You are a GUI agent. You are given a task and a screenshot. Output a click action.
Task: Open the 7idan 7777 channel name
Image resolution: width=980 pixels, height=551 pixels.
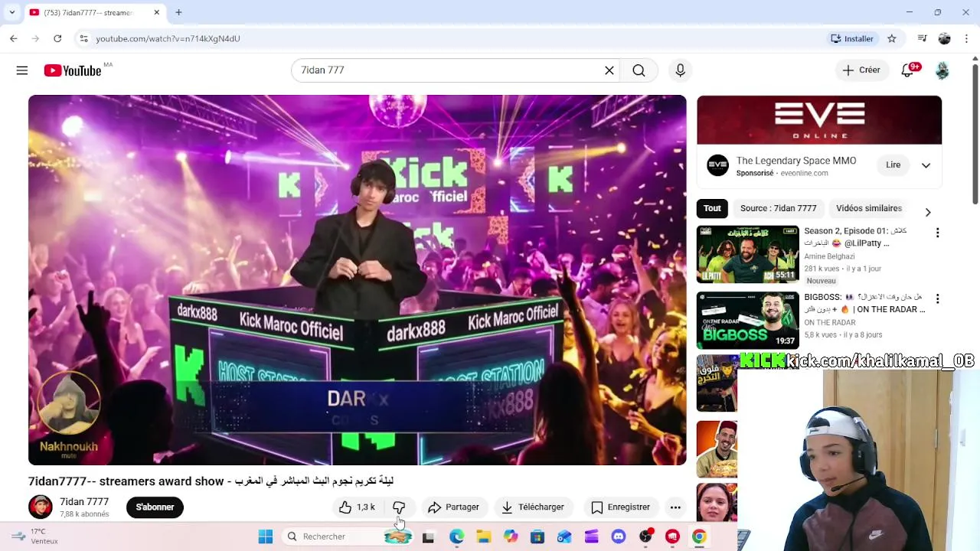click(x=84, y=502)
